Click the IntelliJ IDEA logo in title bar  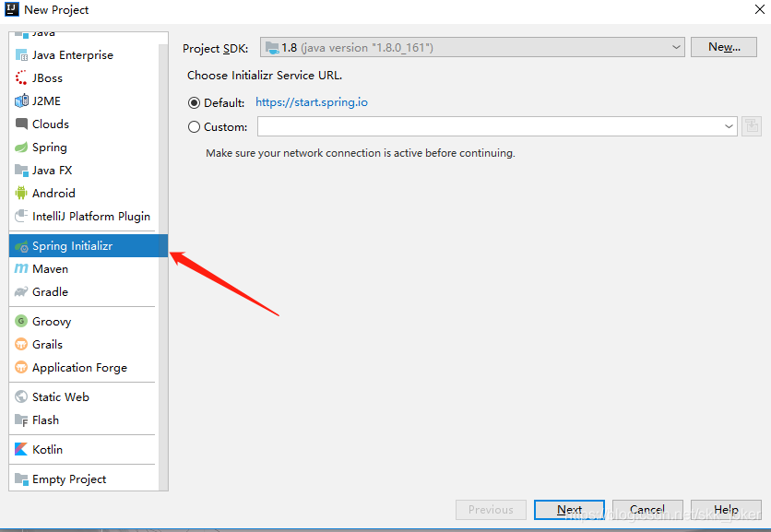click(x=12, y=9)
